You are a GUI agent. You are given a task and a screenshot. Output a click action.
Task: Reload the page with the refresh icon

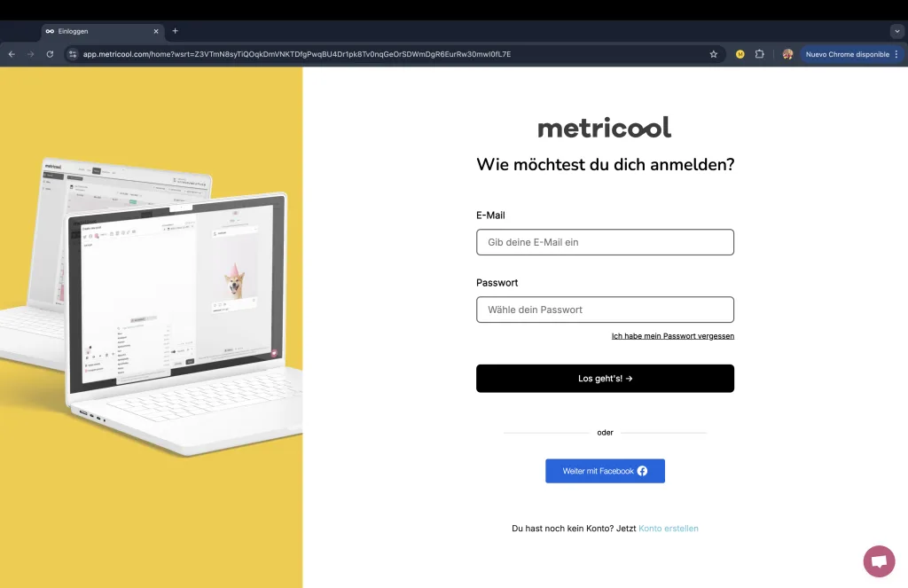(50, 54)
